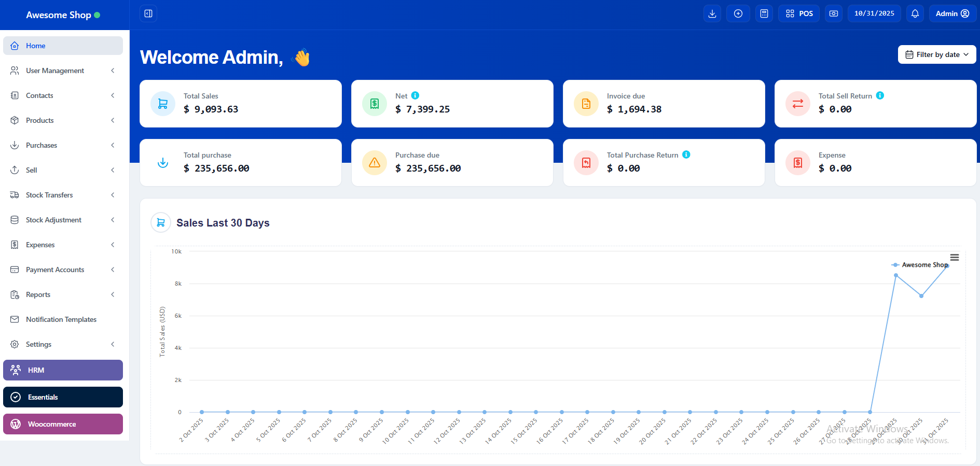Open notifications bell icon
This screenshot has width=980, height=466.
pos(915,13)
